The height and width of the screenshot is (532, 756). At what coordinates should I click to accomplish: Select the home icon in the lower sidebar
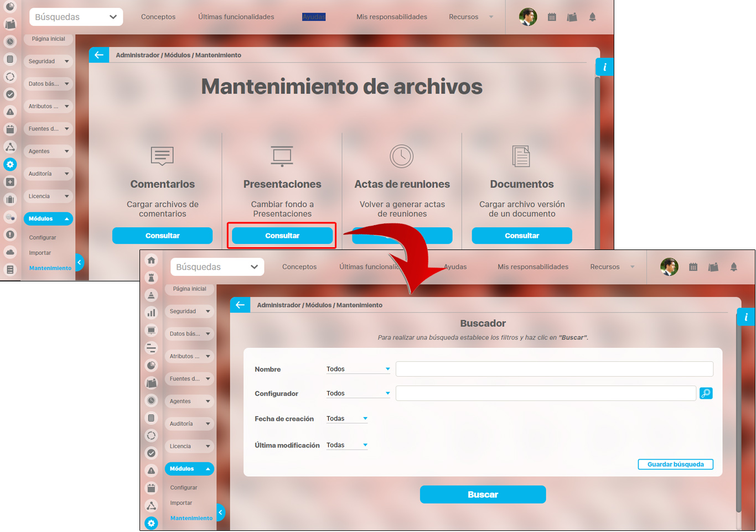(151, 260)
